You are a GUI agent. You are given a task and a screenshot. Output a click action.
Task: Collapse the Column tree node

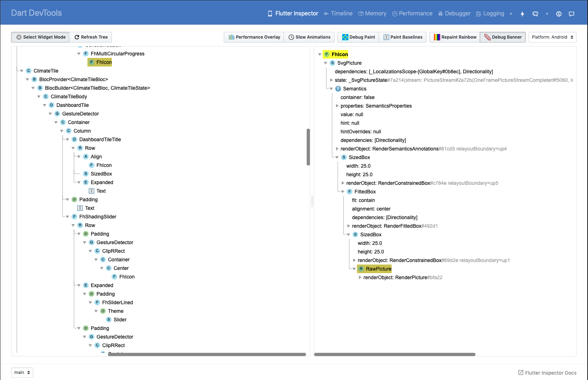62,131
